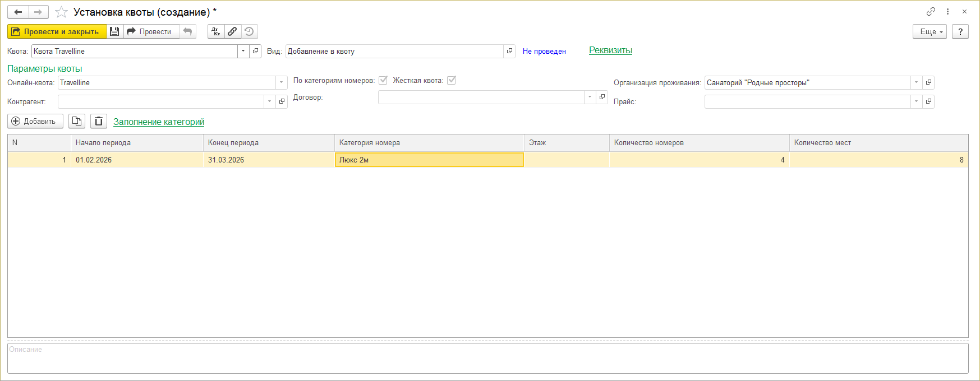Open the 'Еще' menu
This screenshot has height=381, width=980.
point(930,31)
